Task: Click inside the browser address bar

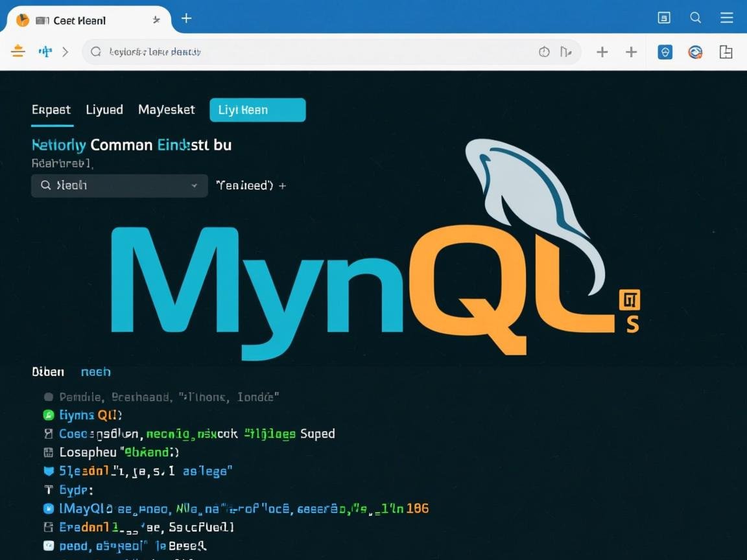Action: (x=292, y=52)
